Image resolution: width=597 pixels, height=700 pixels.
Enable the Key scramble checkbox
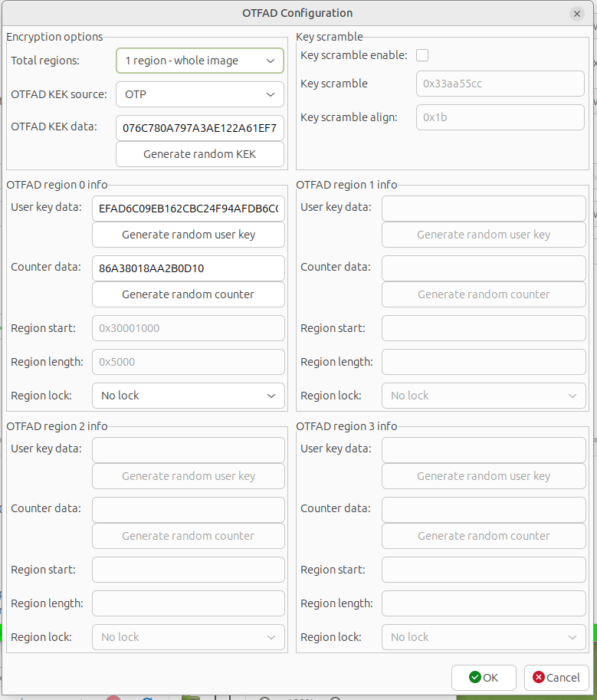(422, 55)
